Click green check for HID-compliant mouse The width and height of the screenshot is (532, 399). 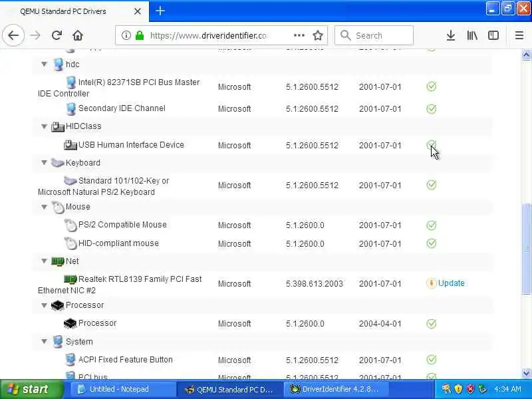tap(431, 243)
